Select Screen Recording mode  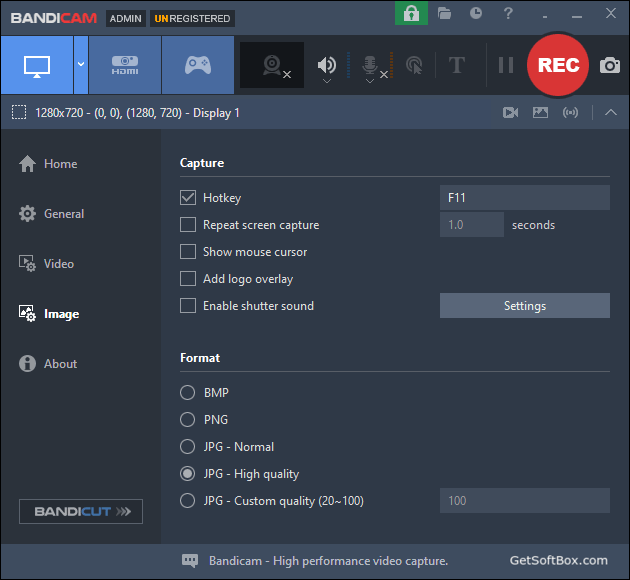(37, 65)
